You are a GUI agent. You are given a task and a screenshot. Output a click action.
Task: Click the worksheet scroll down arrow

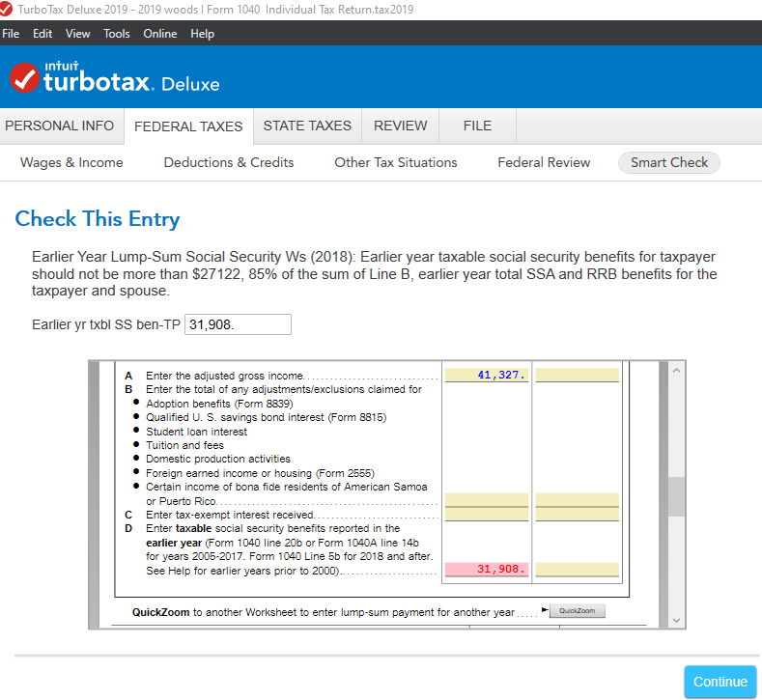[x=676, y=620]
